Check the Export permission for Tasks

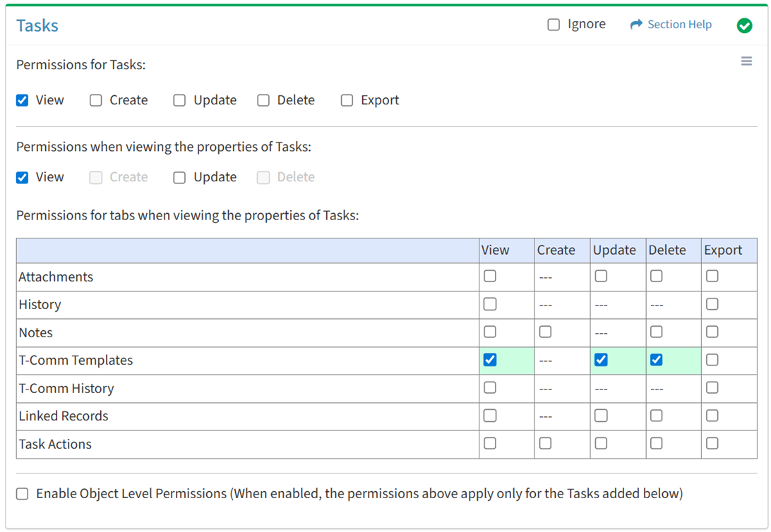point(347,100)
